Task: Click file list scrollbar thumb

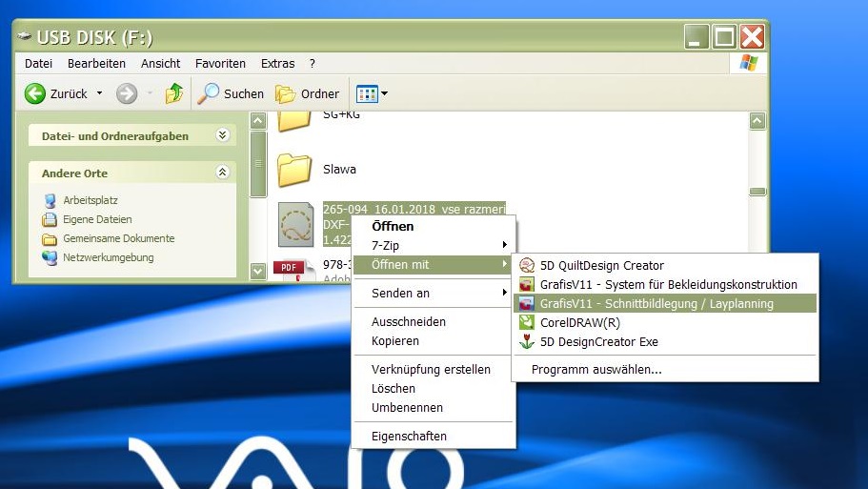Action: click(x=757, y=192)
